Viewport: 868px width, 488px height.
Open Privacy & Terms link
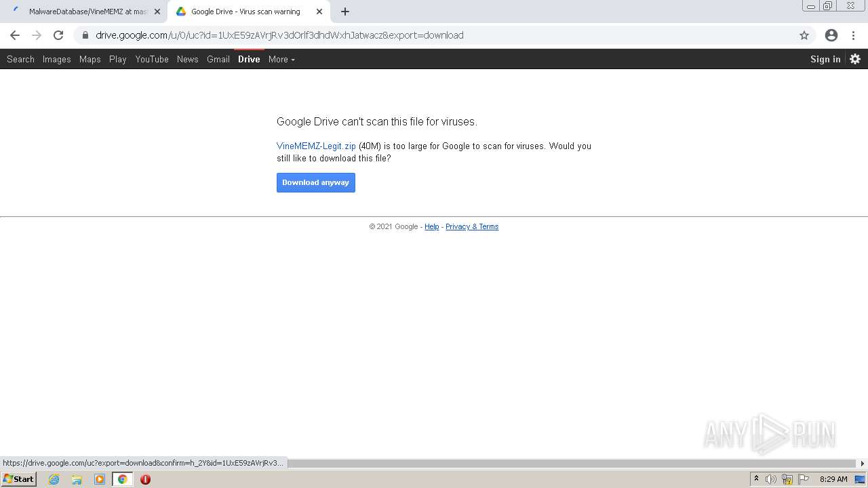pyautogui.click(x=472, y=226)
